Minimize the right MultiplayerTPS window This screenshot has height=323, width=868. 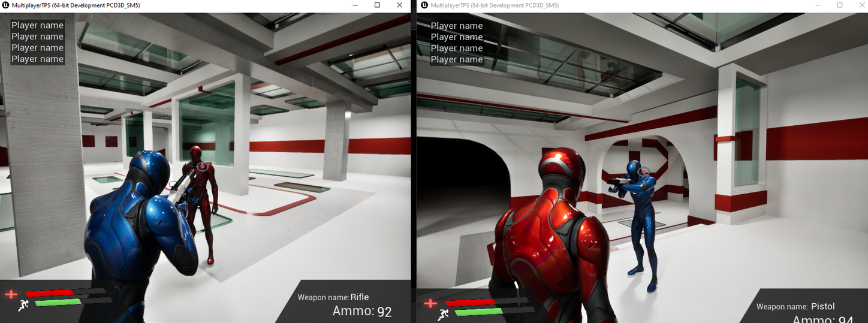point(818,5)
